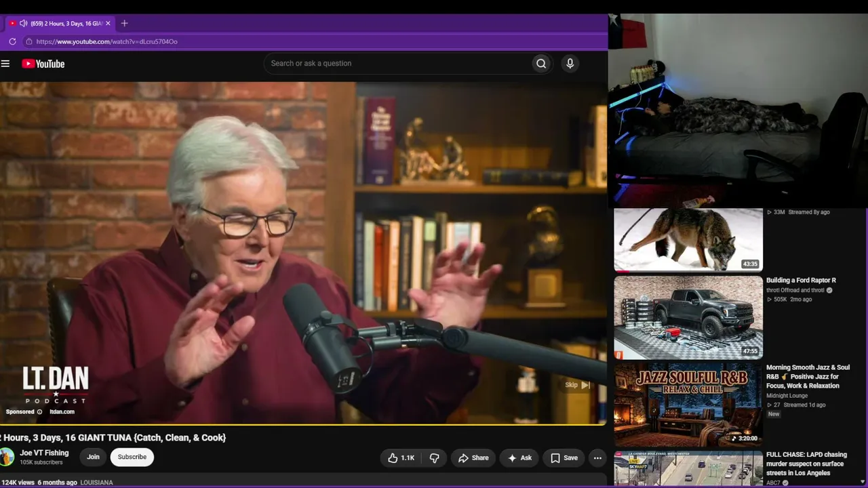
Task: Visit the throtl Offroad and throtl channel
Action: coord(795,290)
